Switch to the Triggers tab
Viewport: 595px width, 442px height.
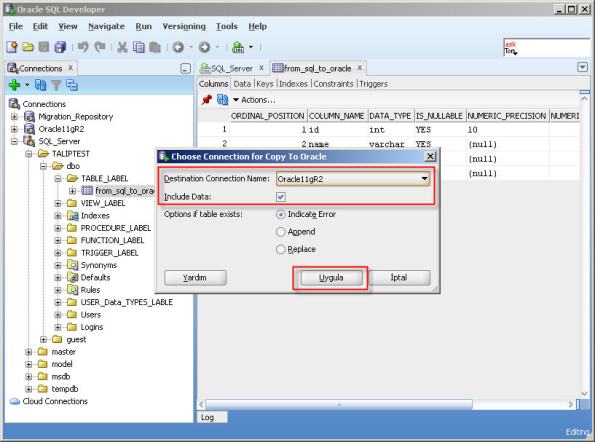coord(373,84)
